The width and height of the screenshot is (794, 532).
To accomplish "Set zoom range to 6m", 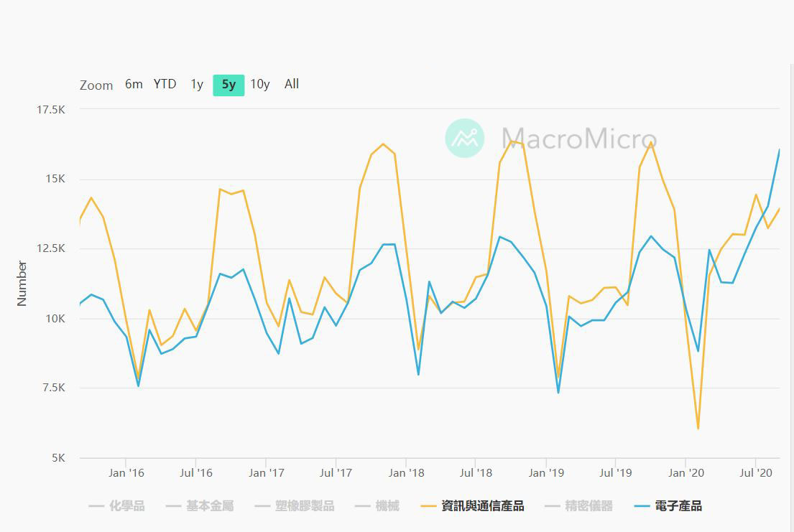I will click(x=134, y=84).
